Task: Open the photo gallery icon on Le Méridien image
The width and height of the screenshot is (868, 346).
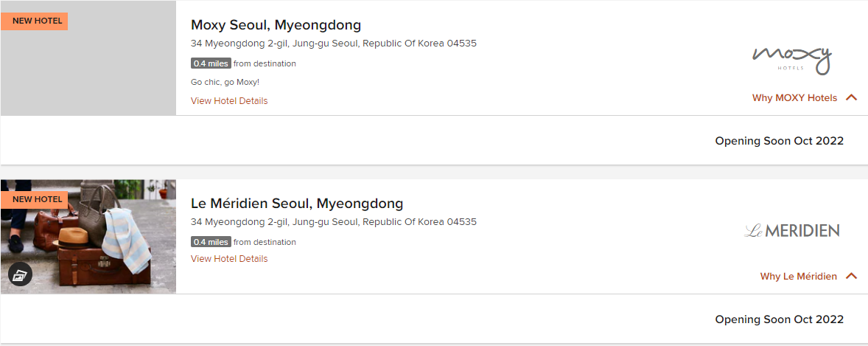Action: [20, 276]
